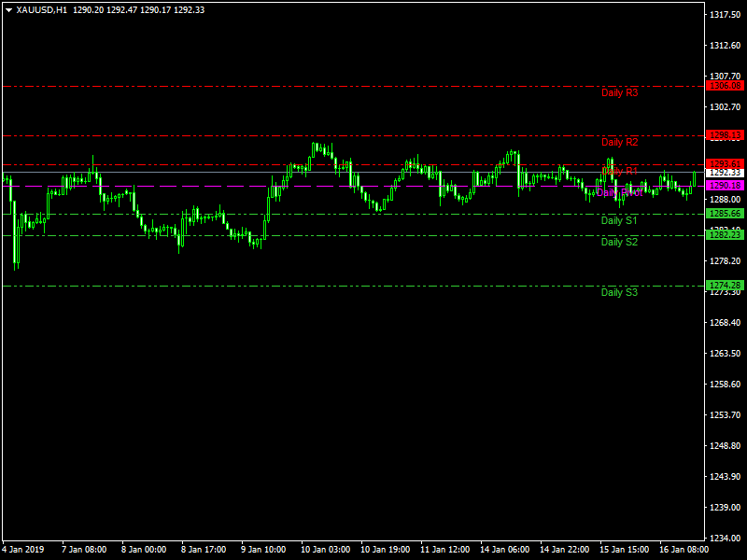This screenshot has height=560, width=747.
Task: Select the Daily S3 support label
Action: [619, 292]
